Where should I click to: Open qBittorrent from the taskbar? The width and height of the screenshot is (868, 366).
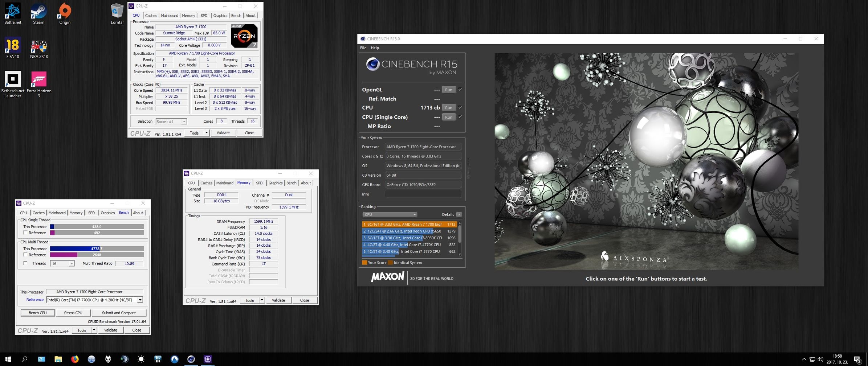pyautogui.click(x=91, y=359)
